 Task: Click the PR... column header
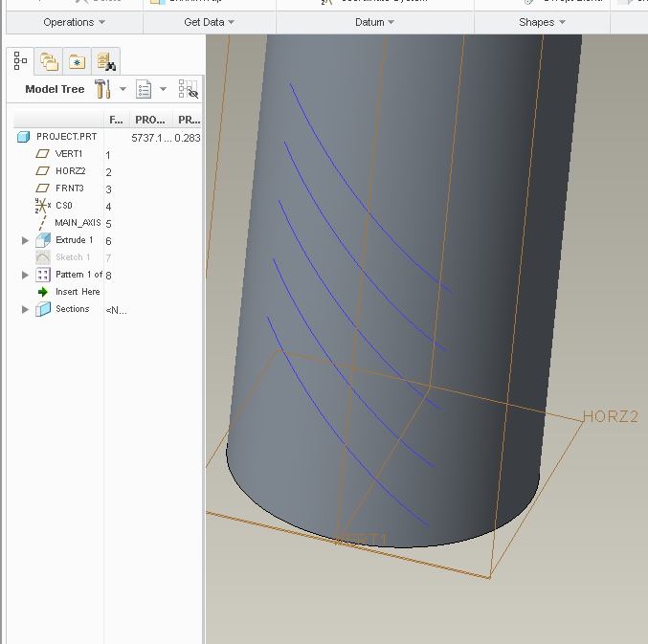click(x=189, y=120)
